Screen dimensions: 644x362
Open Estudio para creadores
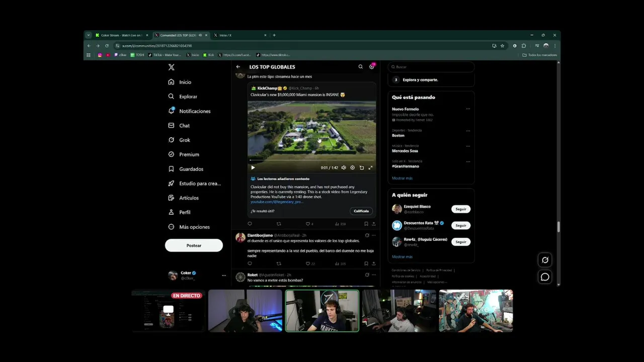pos(195,184)
